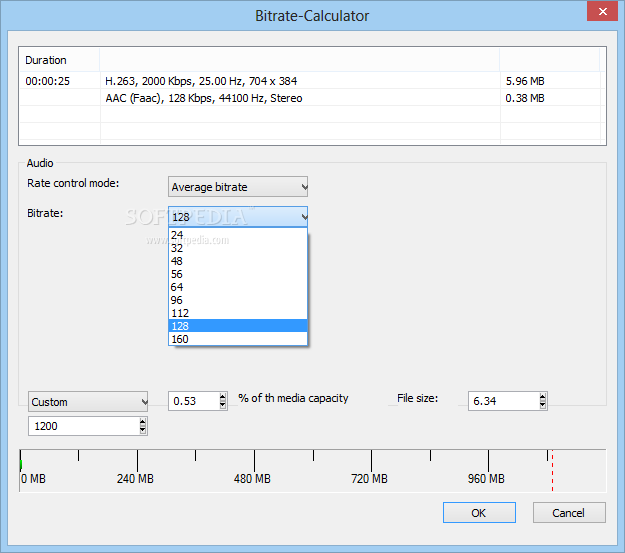
Task: Decrease the File size spinner value
Action: click(543, 405)
